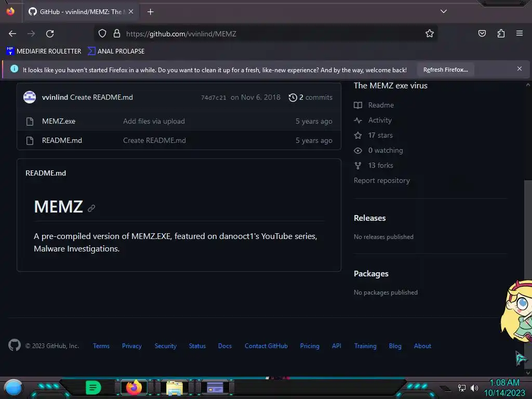
Task: Open the Extensions puzzle icon
Action: (501, 33)
